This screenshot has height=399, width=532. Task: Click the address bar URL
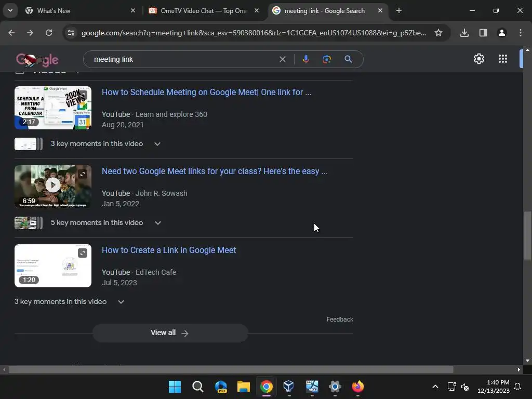tap(254, 33)
